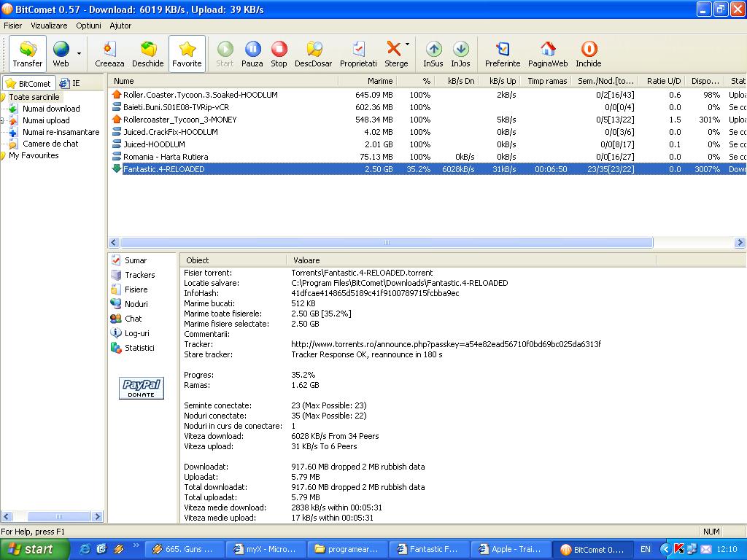
Task: Show the Fisiere details view
Action: [x=129, y=289]
